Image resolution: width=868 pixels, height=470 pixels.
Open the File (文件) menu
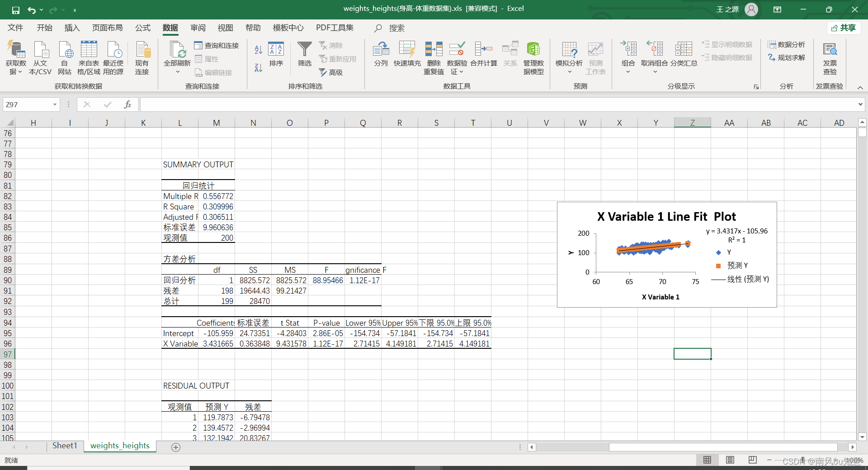[x=15, y=28]
